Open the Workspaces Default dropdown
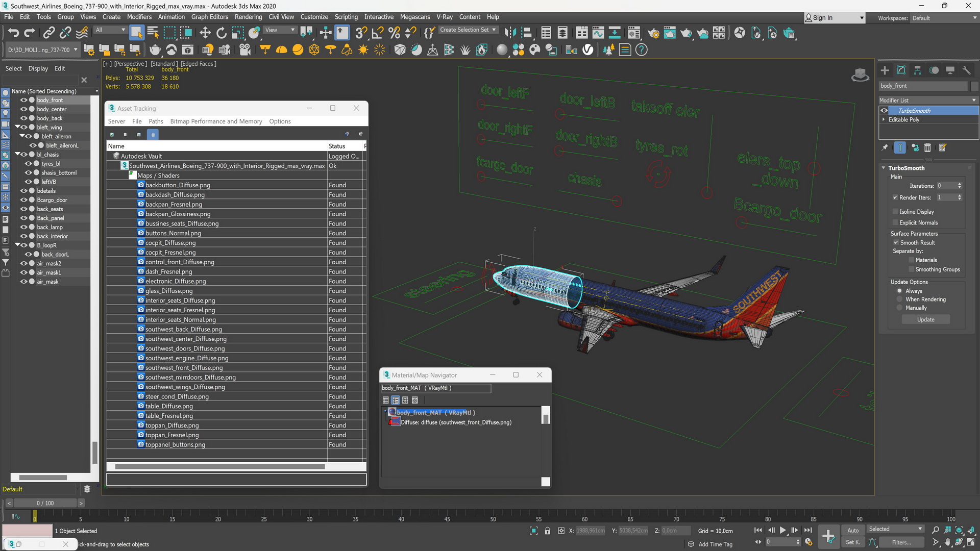980x551 pixels. point(944,18)
